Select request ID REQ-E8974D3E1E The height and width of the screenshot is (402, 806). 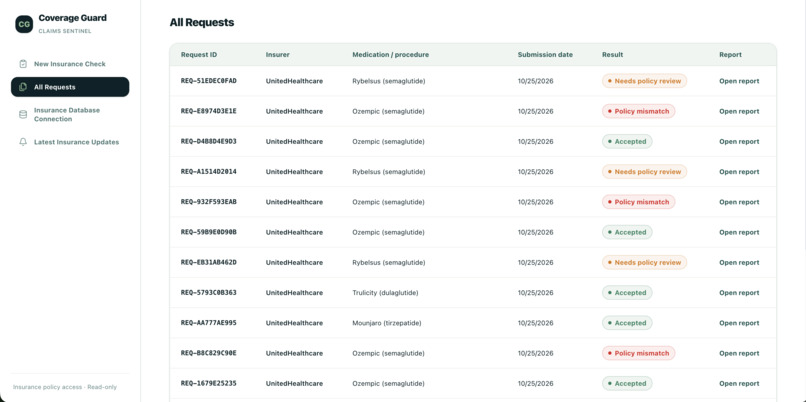(209, 111)
